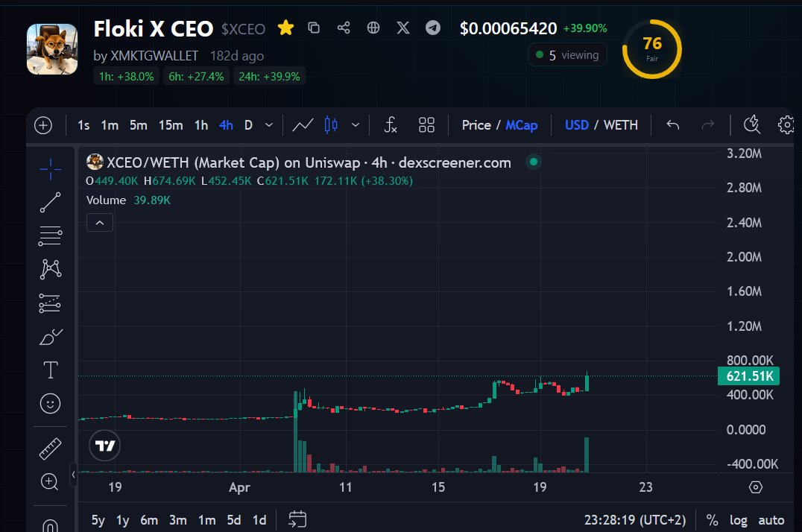The image size is (802, 532).
Task: Select the pattern drawing tool
Action: pyautogui.click(x=50, y=269)
